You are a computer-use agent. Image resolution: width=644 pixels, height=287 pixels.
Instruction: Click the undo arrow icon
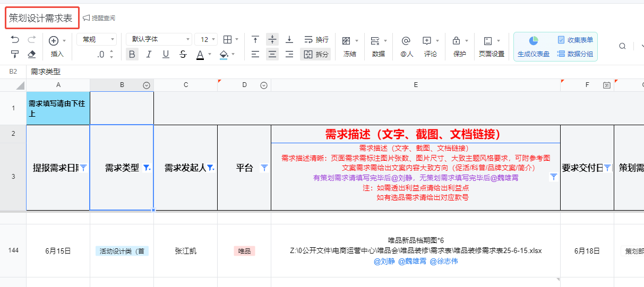pos(15,40)
